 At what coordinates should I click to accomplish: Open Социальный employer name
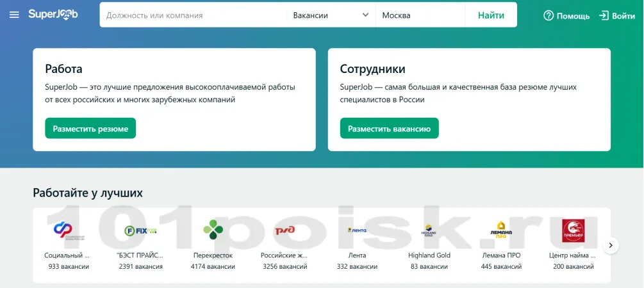point(67,255)
